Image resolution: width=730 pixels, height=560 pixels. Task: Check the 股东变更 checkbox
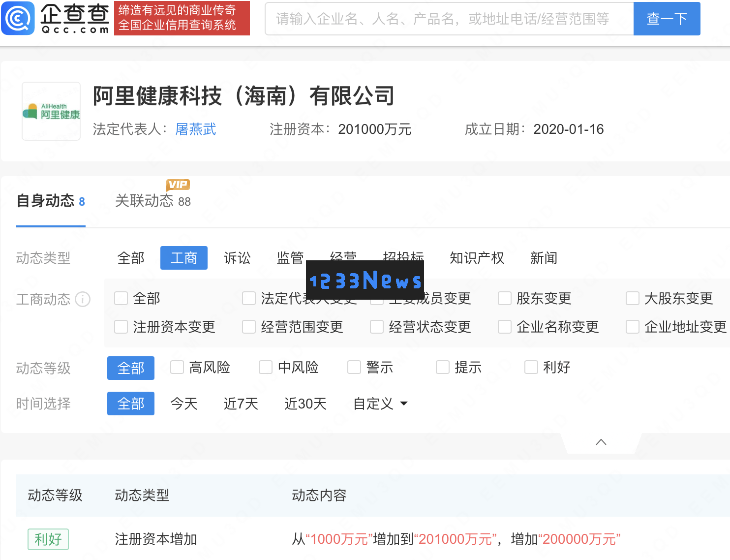coord(505,298)
